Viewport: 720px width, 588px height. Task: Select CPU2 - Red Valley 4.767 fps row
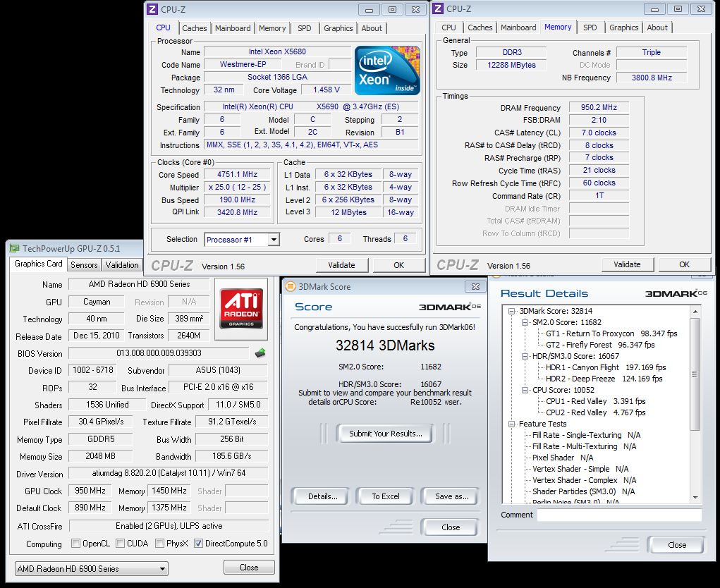pyautogui.click(x=595, y=412)
